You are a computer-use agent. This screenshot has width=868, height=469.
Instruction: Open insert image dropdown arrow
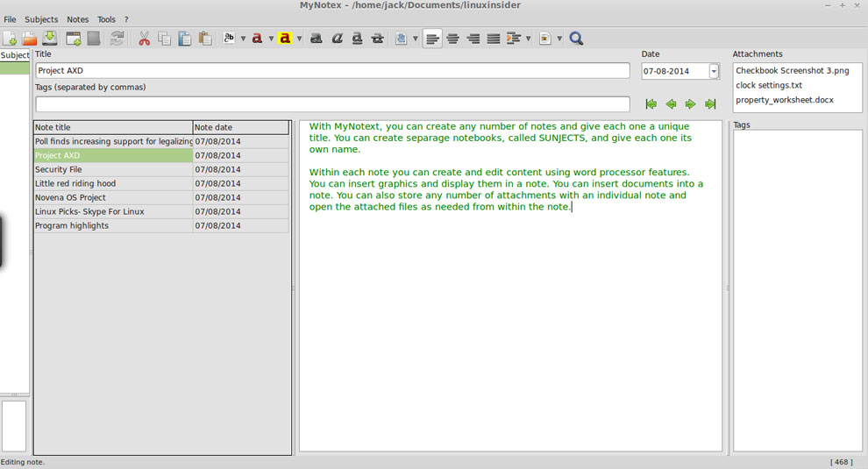pos(559,39)
